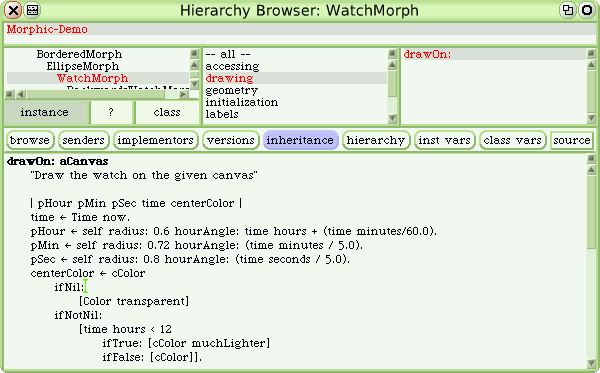This screenshot has height=373, width=600.
Task: Select BorderedMorph in the class list
Action: click(79, 54)
